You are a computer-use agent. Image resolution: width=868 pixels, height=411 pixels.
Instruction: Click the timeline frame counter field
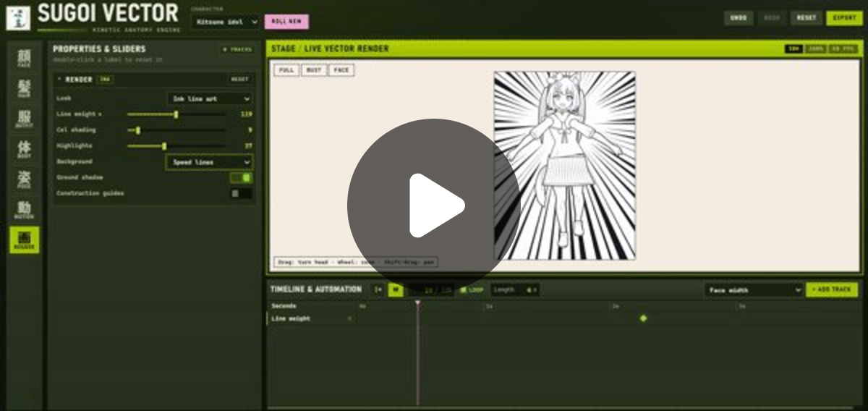(x=431, y=290)
